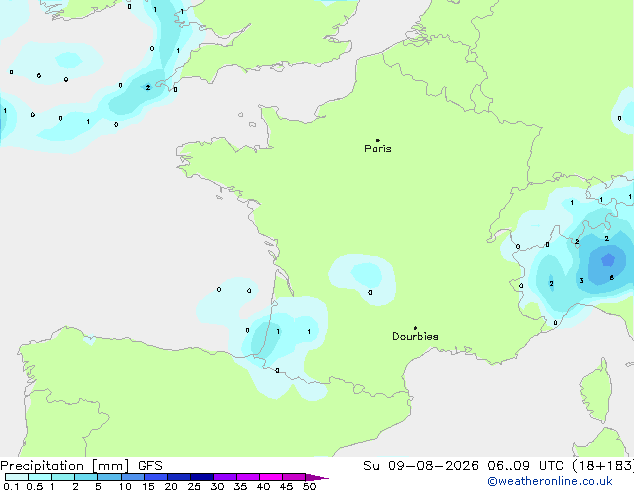The height and width of the screenshot is (490, 634).
Task: Click the 15 to 20 legend swatch
Action: pyautogui.click(x=156, y=477)
